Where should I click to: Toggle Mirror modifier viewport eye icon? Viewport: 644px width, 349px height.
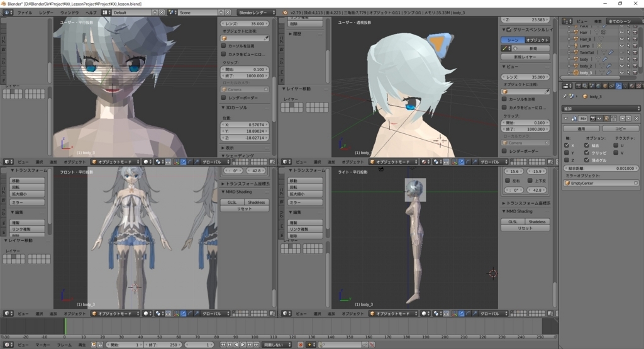click(599, 119)
